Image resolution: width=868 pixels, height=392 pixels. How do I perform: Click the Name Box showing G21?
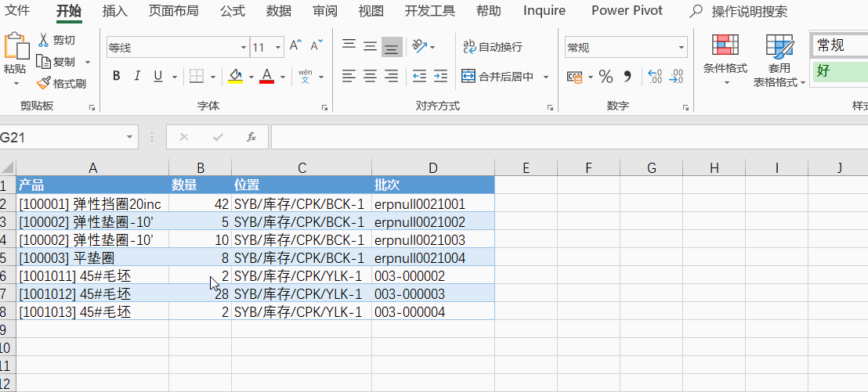point(61,137)
